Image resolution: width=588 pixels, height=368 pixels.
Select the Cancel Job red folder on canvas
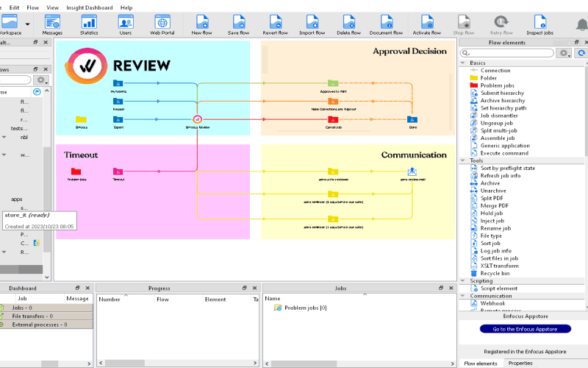point(333,119)
